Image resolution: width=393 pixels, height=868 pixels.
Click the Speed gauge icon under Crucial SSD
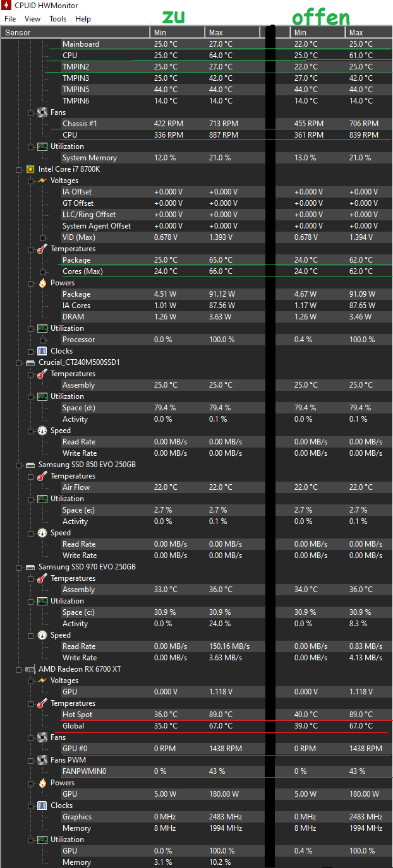click(42, 431)
